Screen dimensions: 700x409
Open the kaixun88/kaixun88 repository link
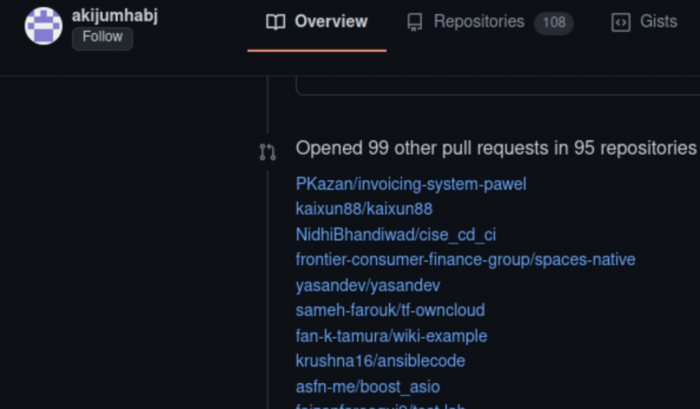click(x=364, y=209)
